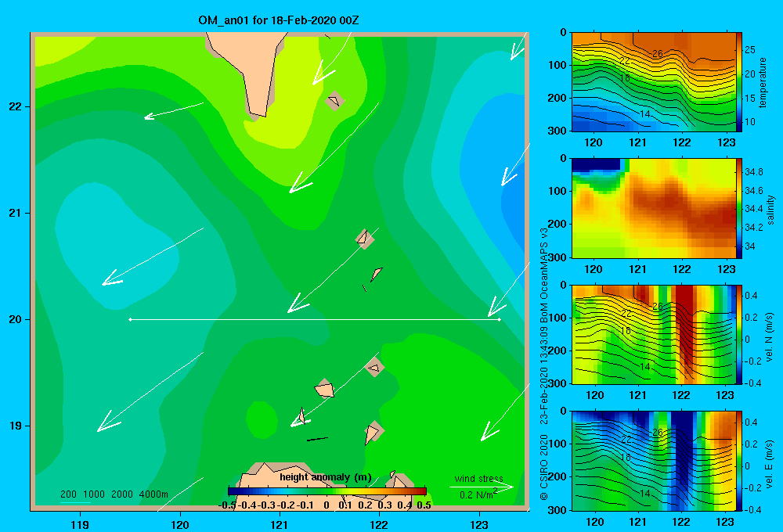783x532 pixels.
Task: Click the eastward velocity cross-section panel
Action: pyautogui.click(x=653, y=461)
